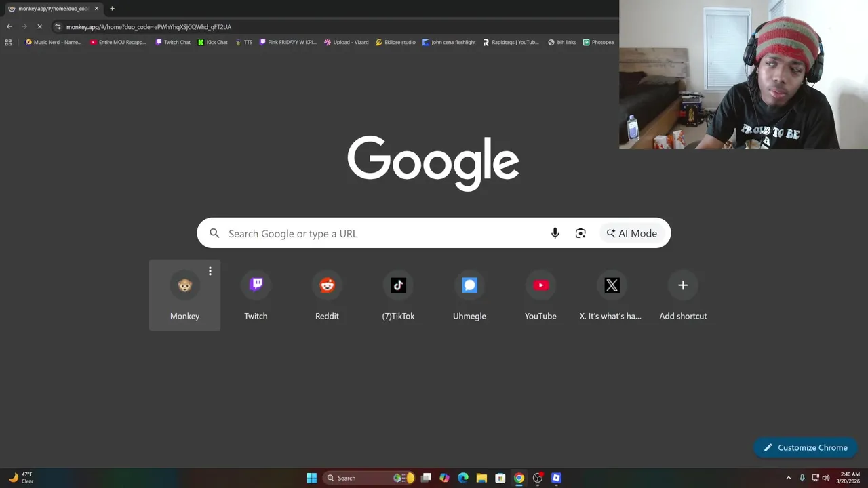Open a new tab with plus button
This screenshot has height=488, width=868.
[x=112, y=9]
